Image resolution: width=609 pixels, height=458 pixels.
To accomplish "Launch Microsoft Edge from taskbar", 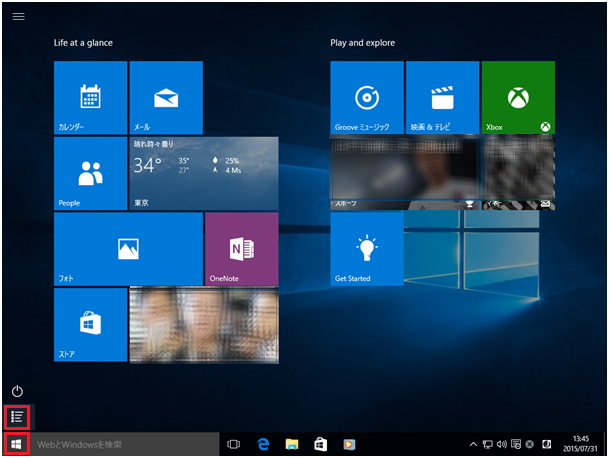I will pyautogui.click(x=263, y=444).
